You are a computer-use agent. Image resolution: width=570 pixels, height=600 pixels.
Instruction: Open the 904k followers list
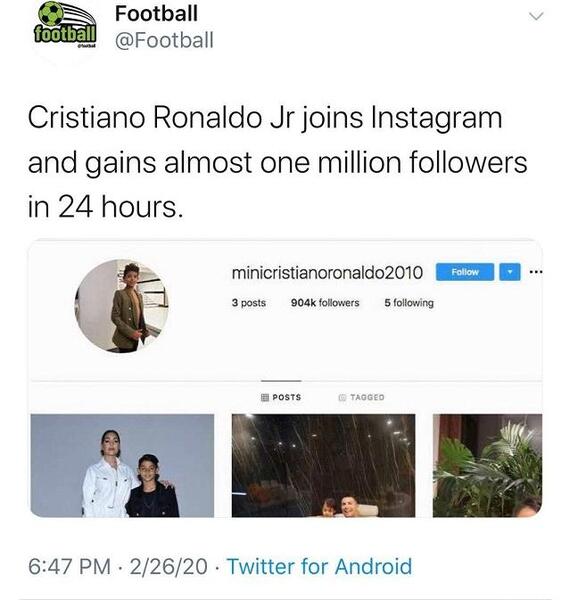325,303
